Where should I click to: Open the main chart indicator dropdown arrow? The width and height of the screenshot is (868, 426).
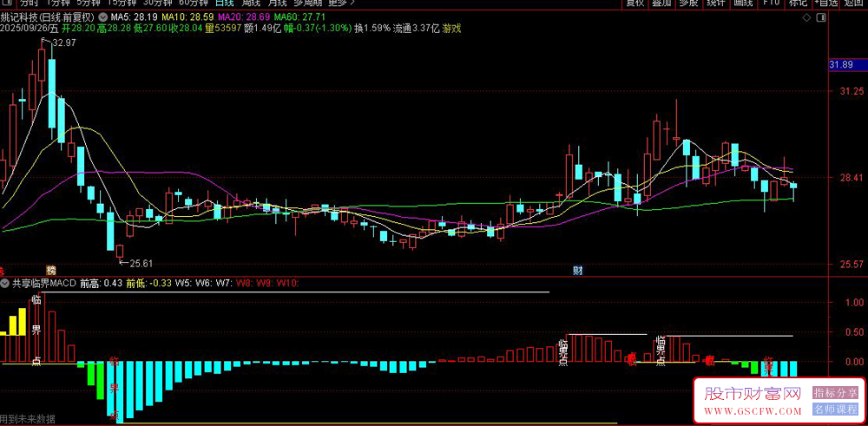click(x=102, y=17)
